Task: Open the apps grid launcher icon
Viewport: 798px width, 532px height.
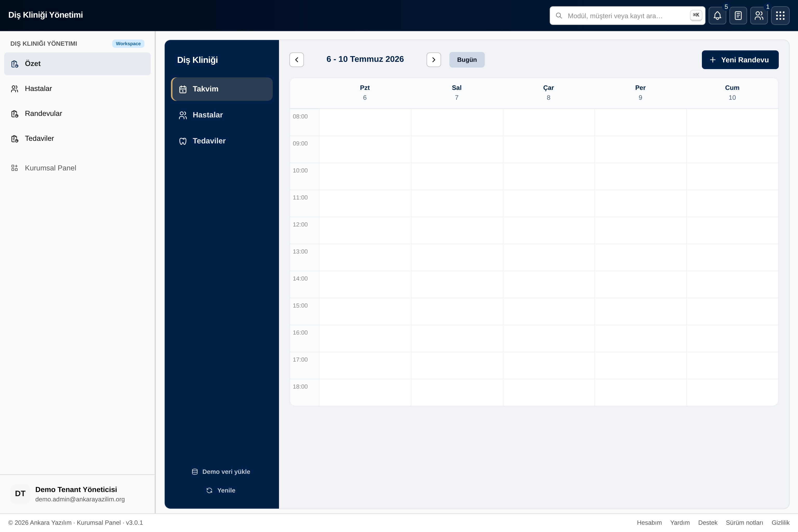Action: (x=780, y=16)
